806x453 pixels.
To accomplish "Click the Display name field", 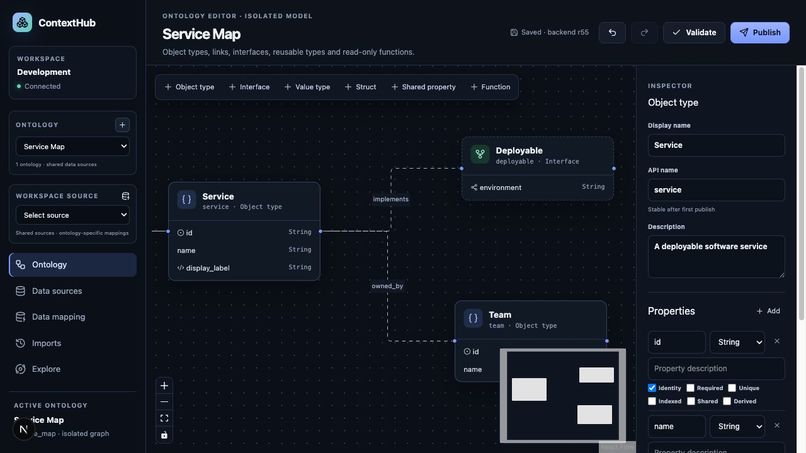I will [x=716, y=146].
